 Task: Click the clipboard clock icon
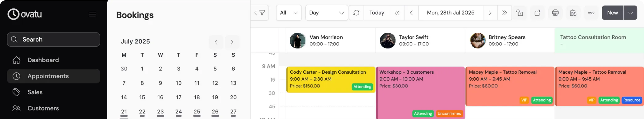(573, 13)
